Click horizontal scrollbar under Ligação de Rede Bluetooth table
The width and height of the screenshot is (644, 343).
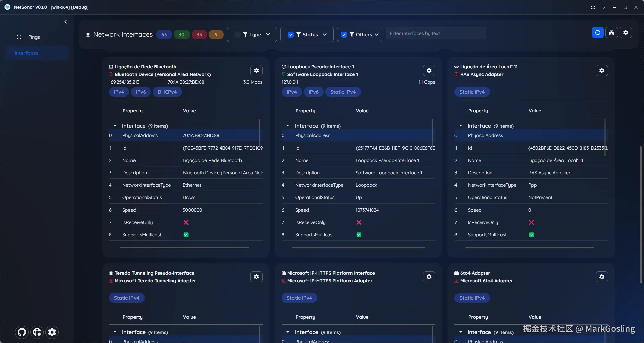click(x=184, y=248)
